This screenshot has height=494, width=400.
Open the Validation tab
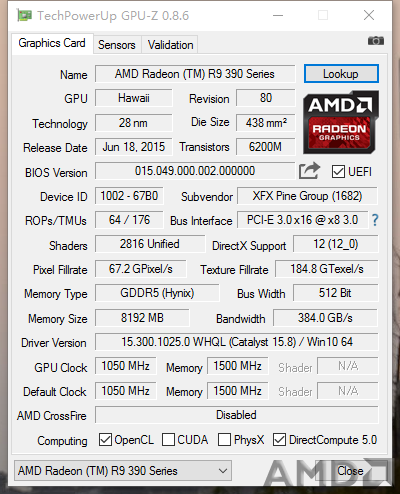pos(170,45)
